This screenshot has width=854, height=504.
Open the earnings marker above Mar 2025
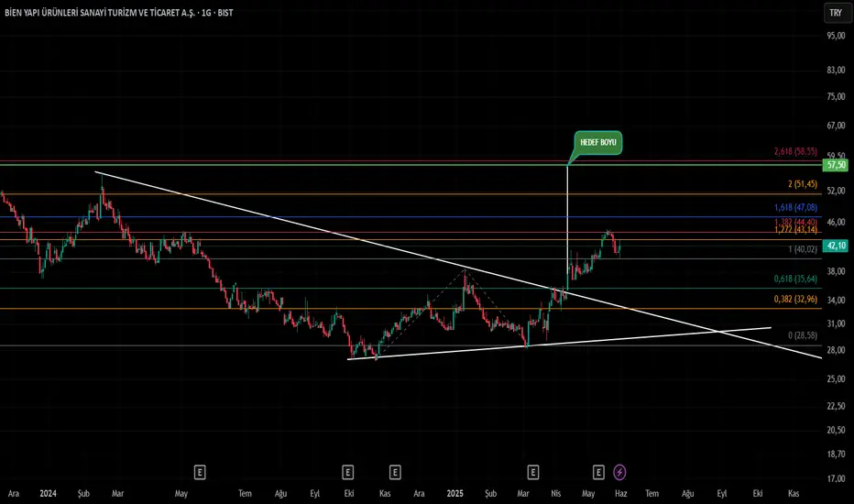(533, 473)
